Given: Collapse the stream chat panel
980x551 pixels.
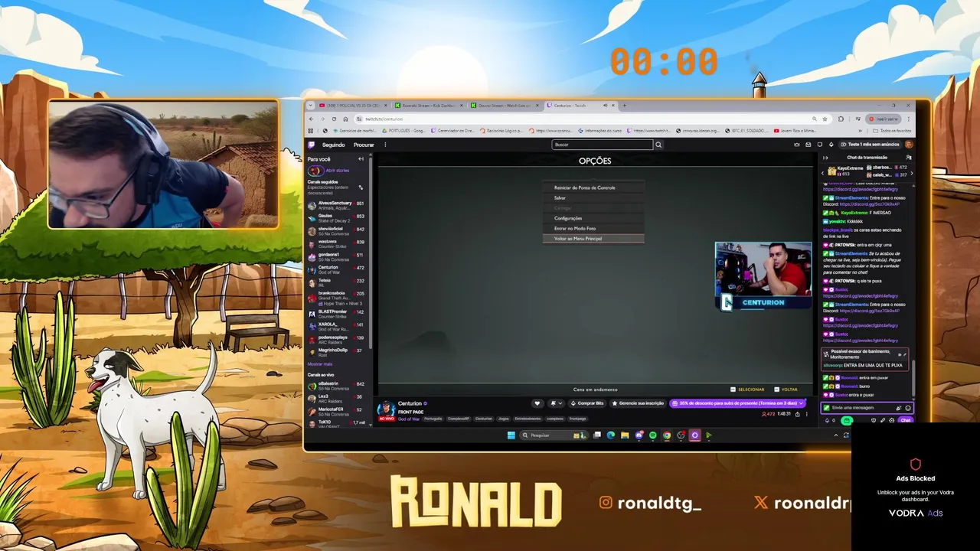Looking at the screenshot, I should point(825,158).
